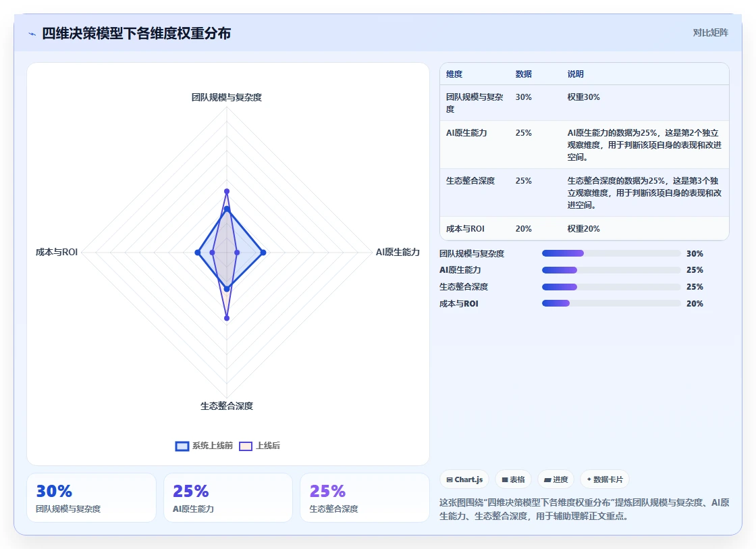Click the 维度 column header

coord(454,74)
